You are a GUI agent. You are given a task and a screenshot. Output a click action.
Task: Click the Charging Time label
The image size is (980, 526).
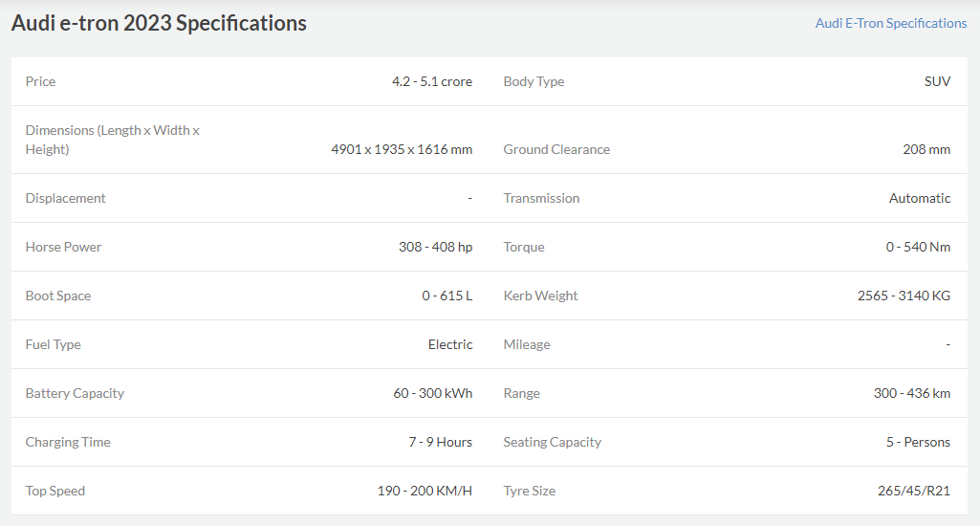click(68, 442)
